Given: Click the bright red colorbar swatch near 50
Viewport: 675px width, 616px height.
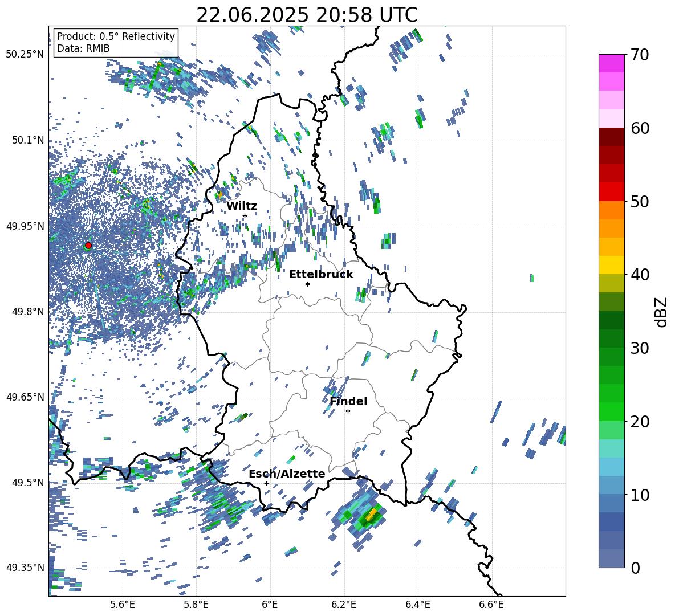Looking at the screenshot, I should (612, 192).
